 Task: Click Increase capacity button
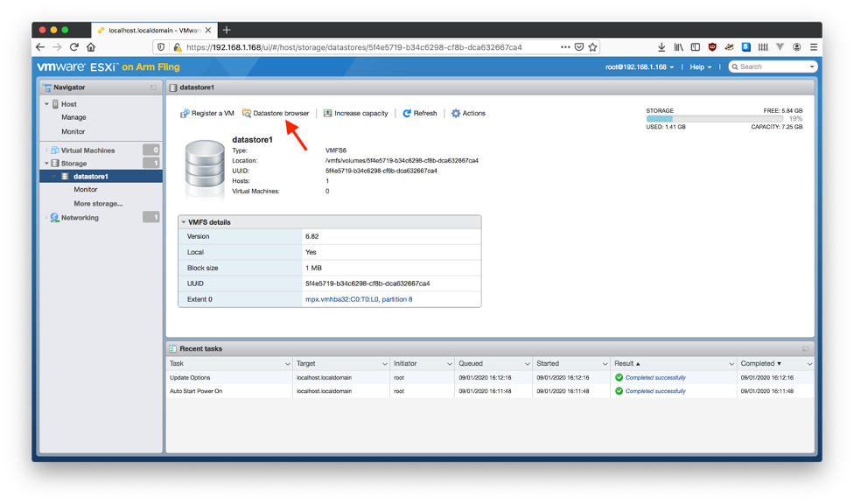[x=355, y=114]
